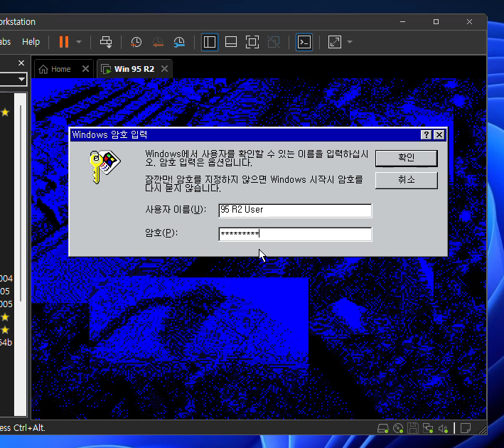Click the 취소 (Cancel) button
Image resolution: width=504 pixels, height=448 pixels.
(x=407, y=180)
